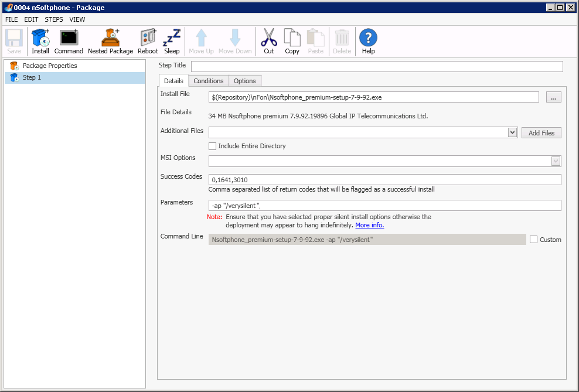Click the red 'Note:' label

pos(214,217)
